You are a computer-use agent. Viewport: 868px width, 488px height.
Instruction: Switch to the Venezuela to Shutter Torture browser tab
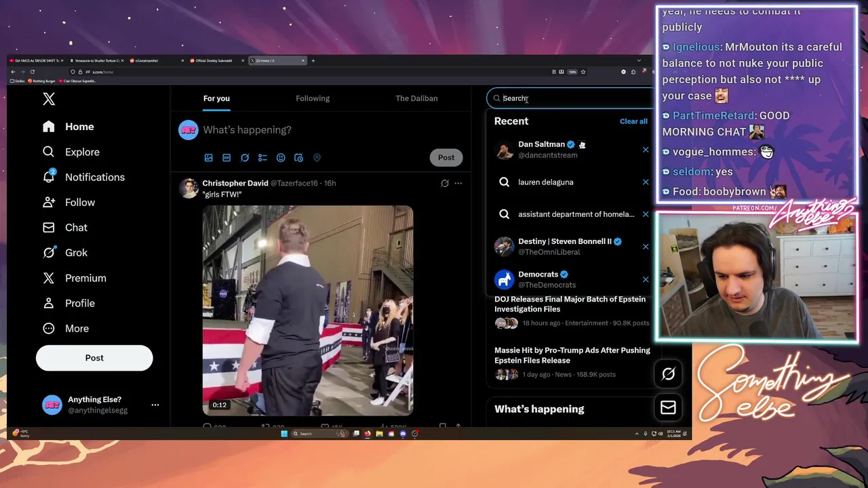coord(96,60)
